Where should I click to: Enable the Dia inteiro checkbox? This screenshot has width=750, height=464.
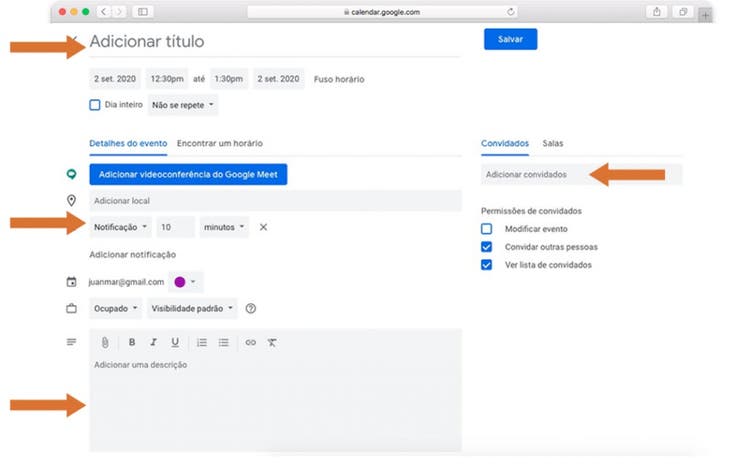click(x=95, y=104)
